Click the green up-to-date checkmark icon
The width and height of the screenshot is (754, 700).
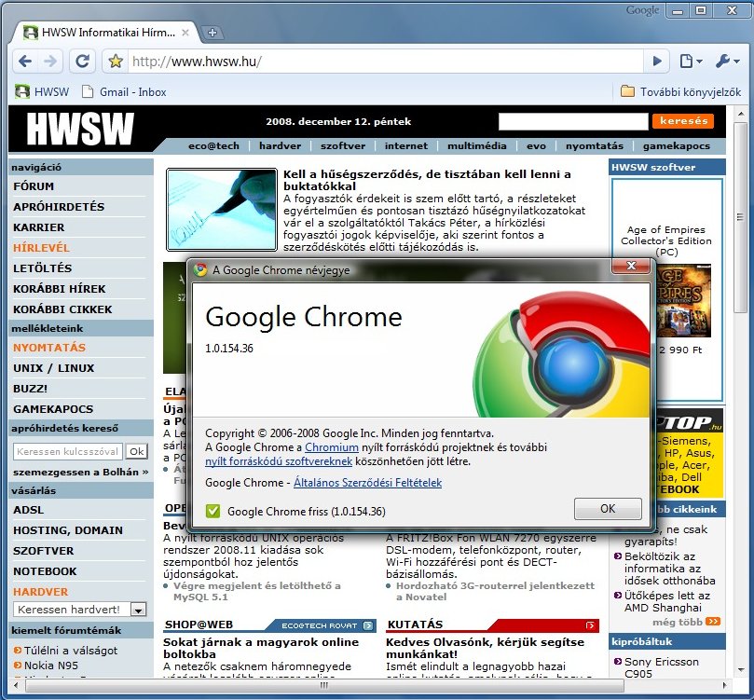point(212,511)
